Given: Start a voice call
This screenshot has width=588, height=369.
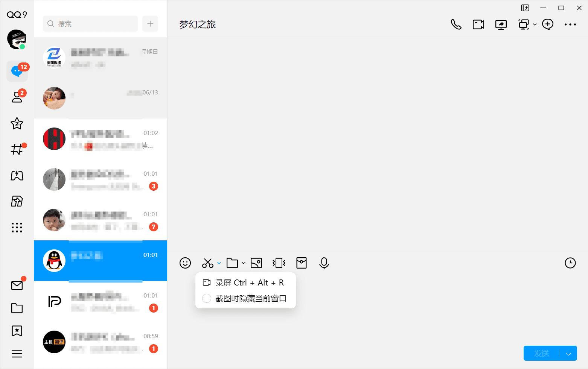Looking at the screenshot, I should [x=456, y=24].
